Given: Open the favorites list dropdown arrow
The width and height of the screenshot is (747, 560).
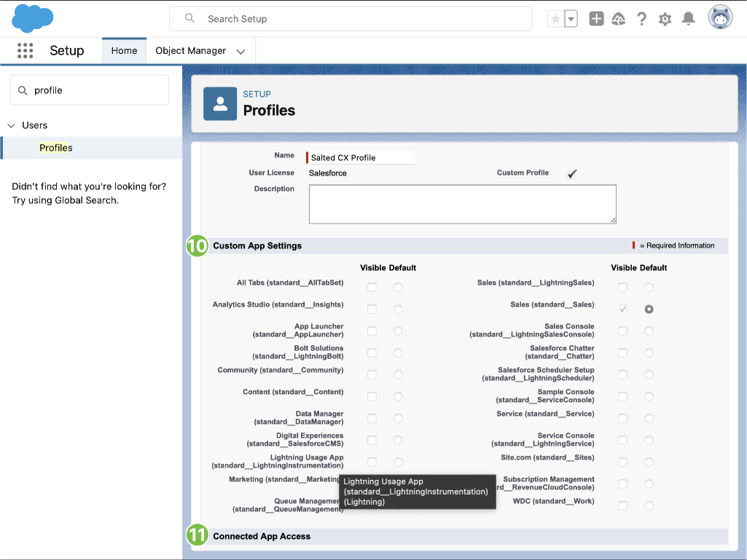Looking at the screenshot, I should coord(571,19).
